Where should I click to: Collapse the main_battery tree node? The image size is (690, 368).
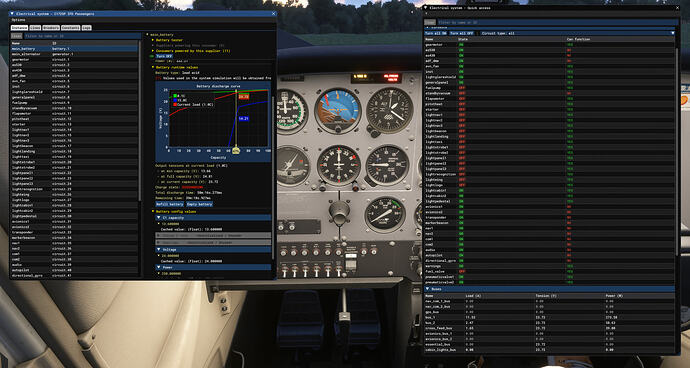click(148, 34)
